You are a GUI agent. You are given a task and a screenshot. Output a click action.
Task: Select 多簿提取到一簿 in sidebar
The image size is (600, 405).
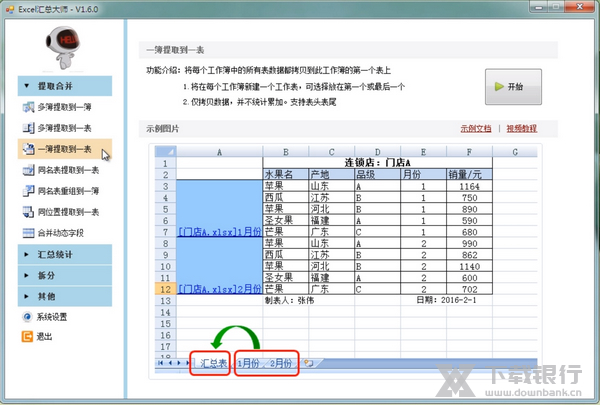pyautogui.click(x=65, y=107)
